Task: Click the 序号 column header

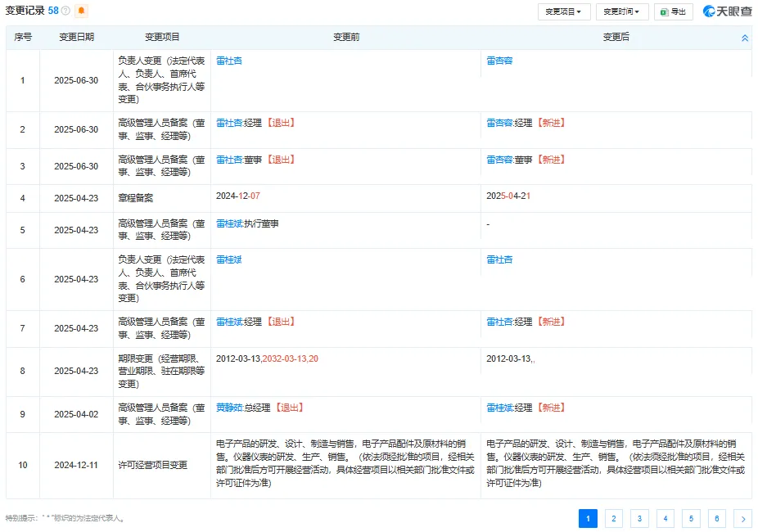Action: [23, 37]
